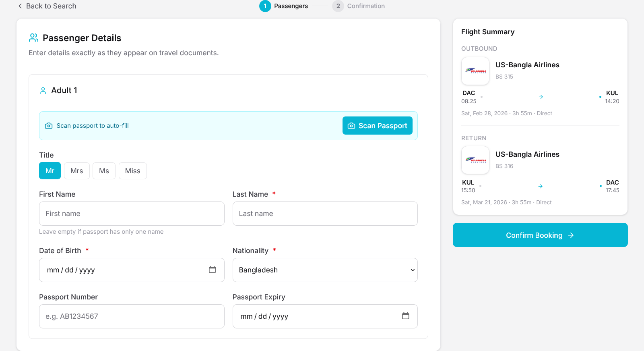Click the arrow icon on Confirm Booking button
Screen dimensions: 644x351
coord(572,235)
